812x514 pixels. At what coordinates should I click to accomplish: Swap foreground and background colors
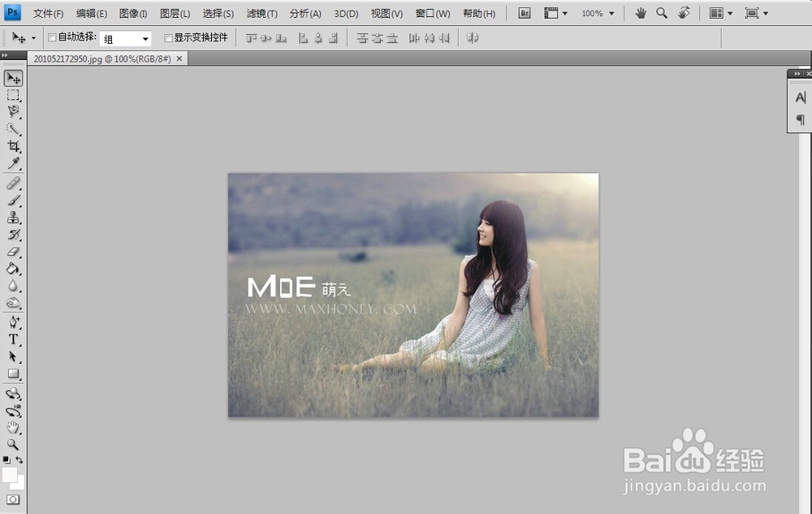(19, 460)
